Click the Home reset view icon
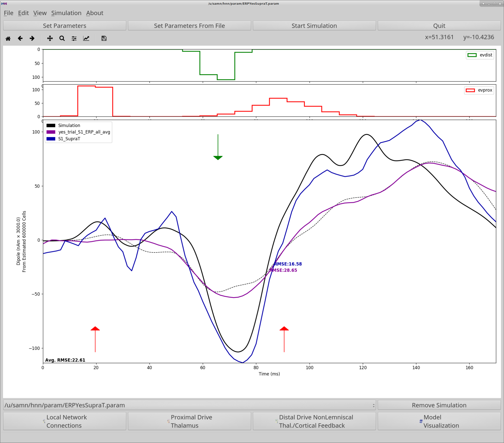This screenshot has height=443, width=504. coord(8,38)
